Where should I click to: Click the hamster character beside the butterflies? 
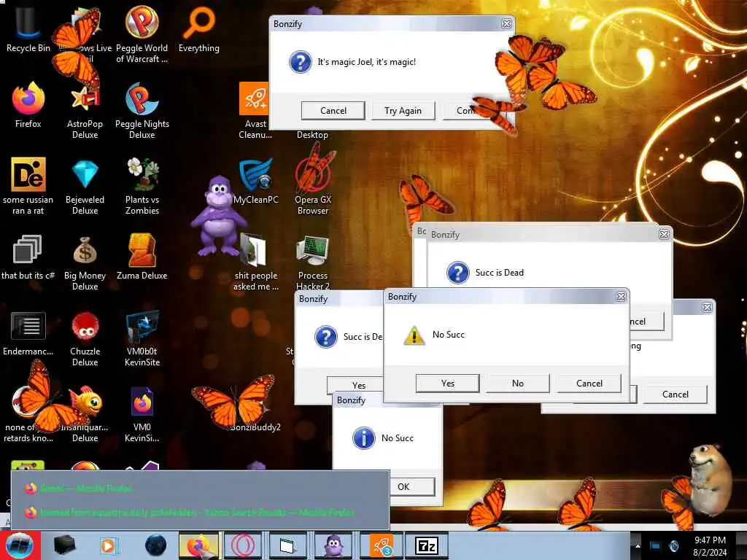(710, 478)
